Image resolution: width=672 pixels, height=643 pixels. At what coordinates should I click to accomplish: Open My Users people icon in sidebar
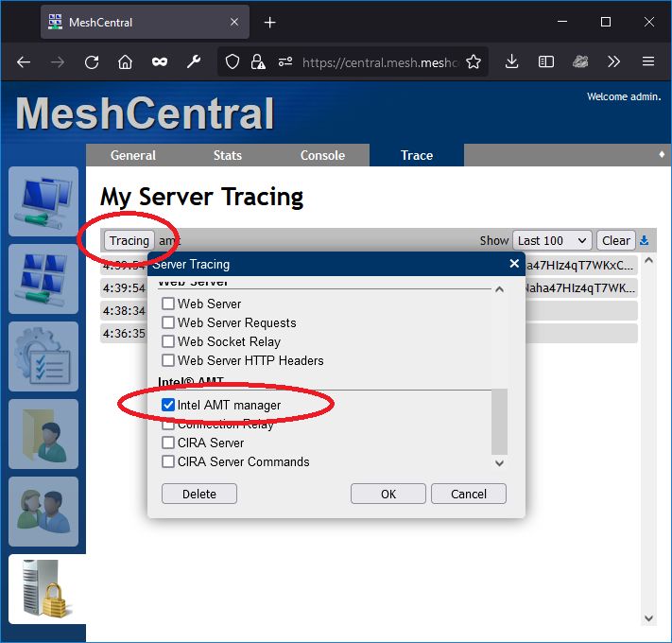tap(43, 512)
